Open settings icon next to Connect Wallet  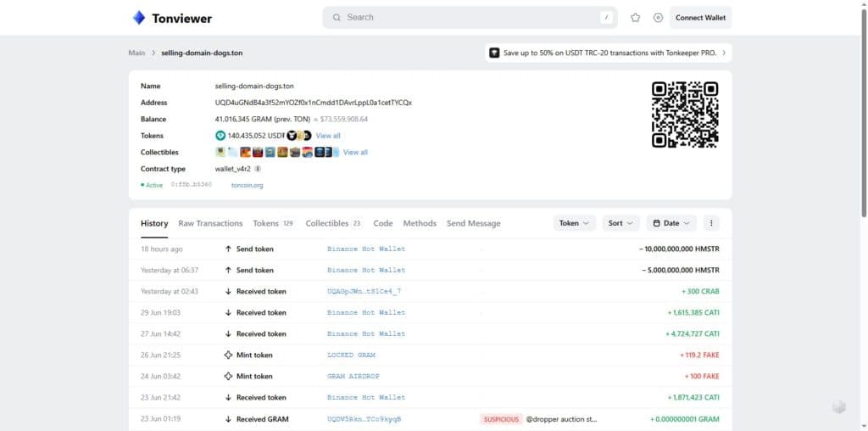pyautogui.click(x=658, y=18)
